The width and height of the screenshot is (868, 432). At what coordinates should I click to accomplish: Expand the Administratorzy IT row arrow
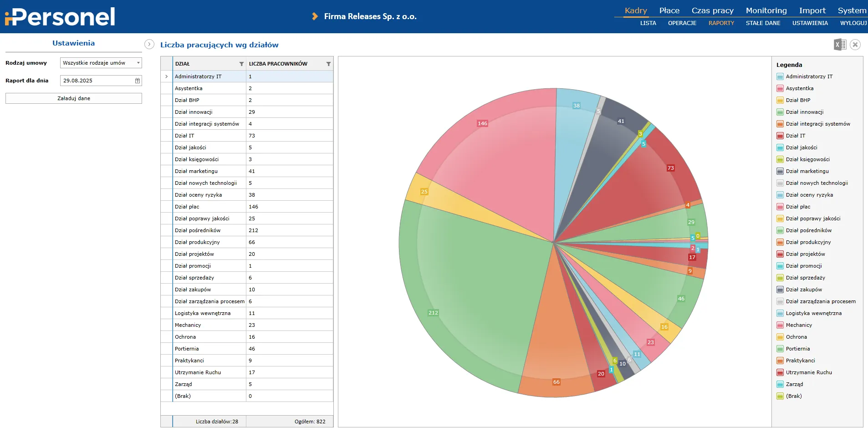[x=167, y=76]
